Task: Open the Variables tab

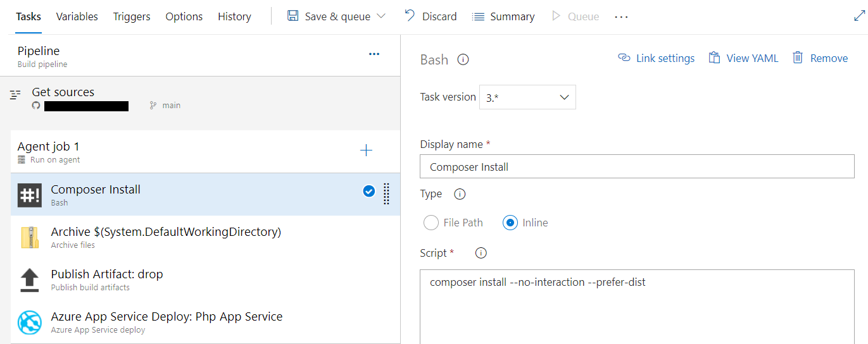Action: coord(77,16)
